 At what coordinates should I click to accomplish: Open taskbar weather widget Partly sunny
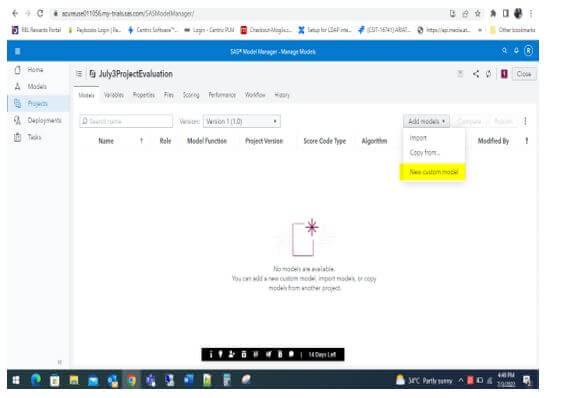click(424, 380)
